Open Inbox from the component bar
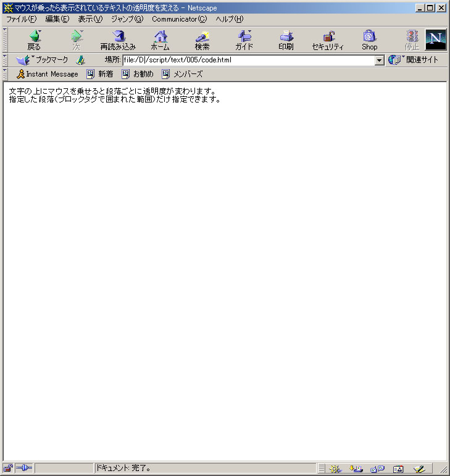 coord(356,469)
